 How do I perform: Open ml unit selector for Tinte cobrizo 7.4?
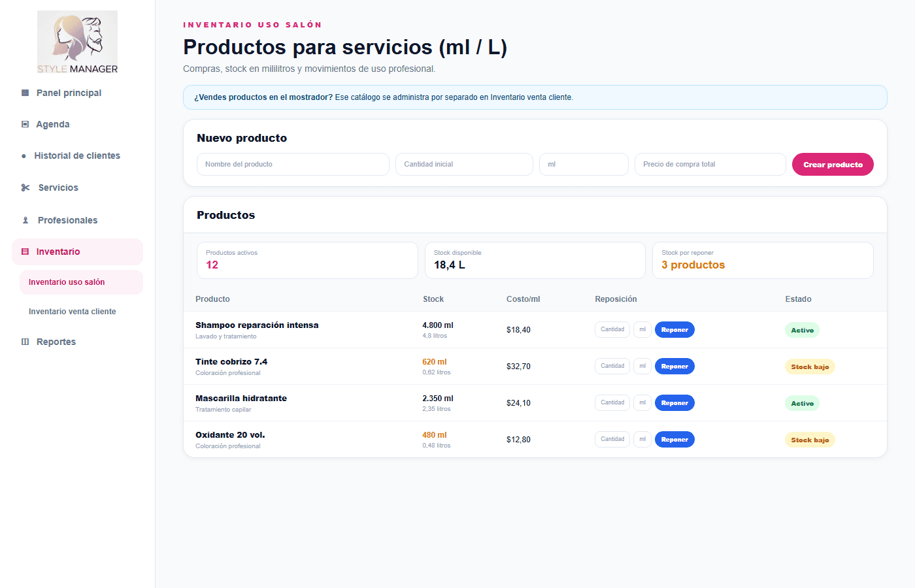coord(642,366)
